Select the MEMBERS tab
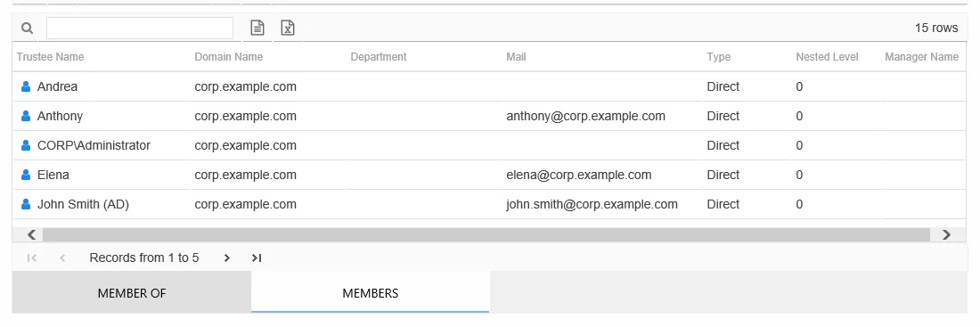Screen dimensions: 980x327 [370, 292]
